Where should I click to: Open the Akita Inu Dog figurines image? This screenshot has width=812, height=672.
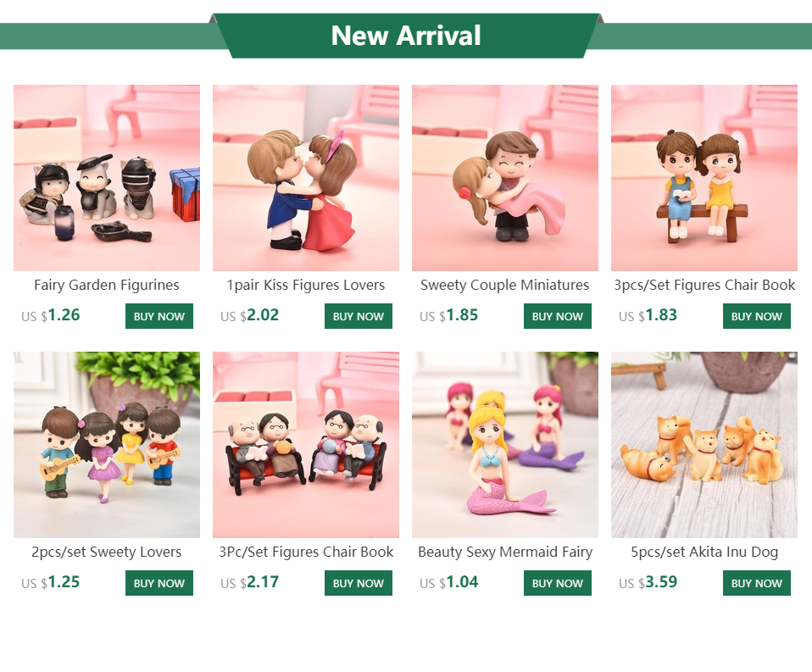704,445
